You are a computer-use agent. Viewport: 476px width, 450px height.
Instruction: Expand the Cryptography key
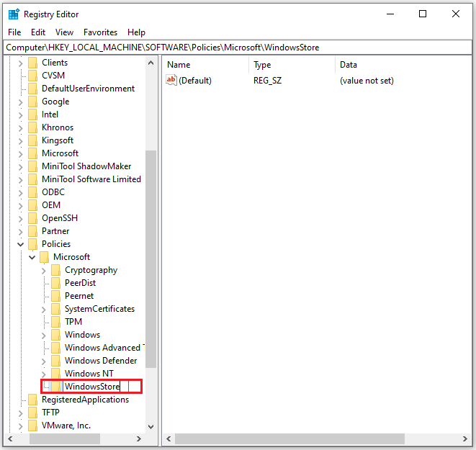click(x=43, y=271)
